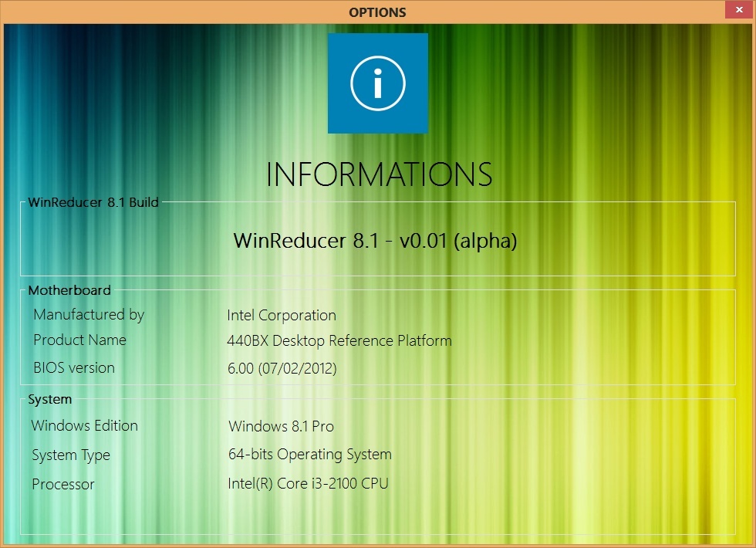Click the OPTIONS window title

(377, 12)
